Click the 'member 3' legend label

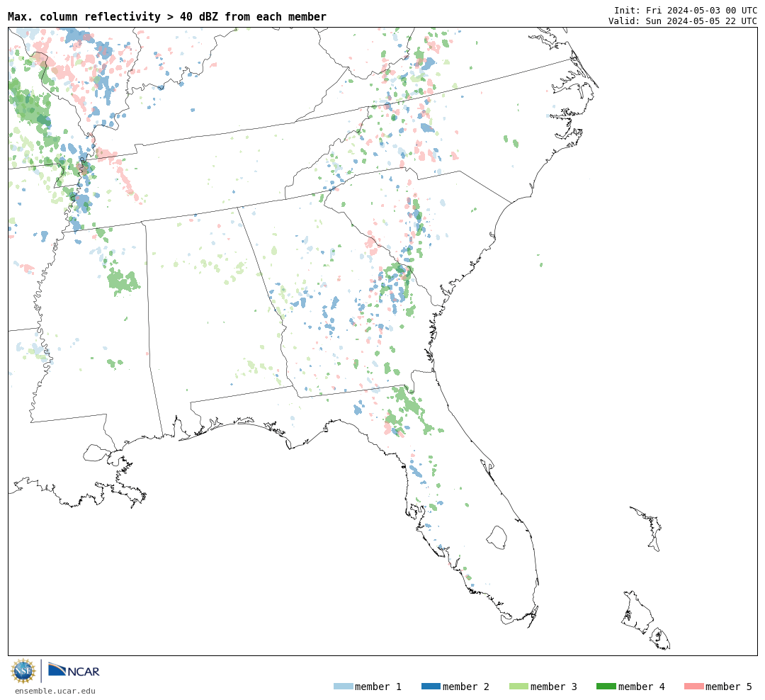pos(554,687)
